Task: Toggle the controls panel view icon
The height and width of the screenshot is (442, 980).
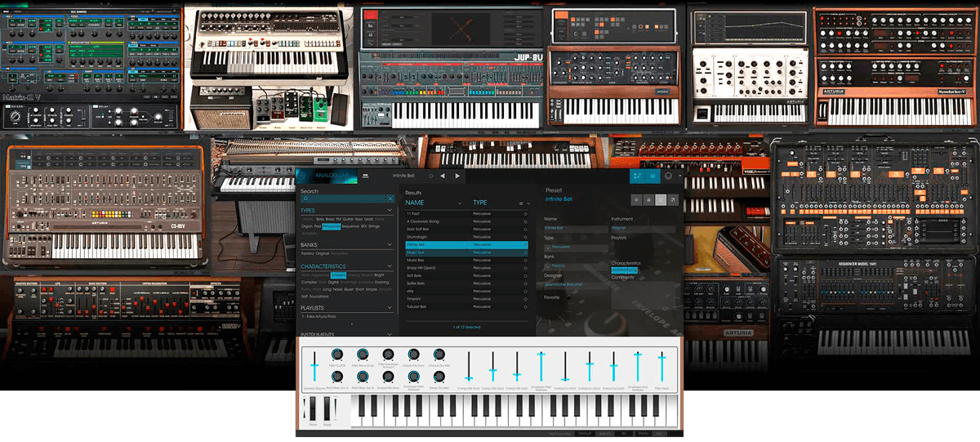Action: point(638,176)
